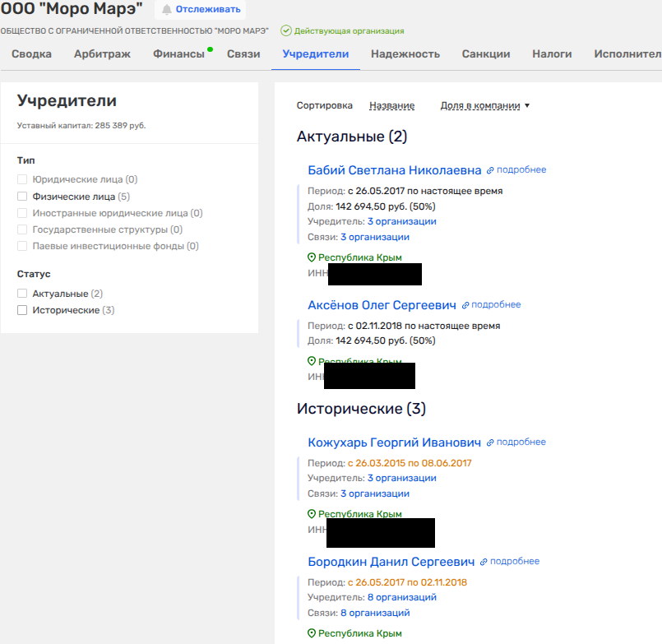Screen dimensions: 662x644
Task: Click link icon beside Аксёнов Олег Сергеевич
Action: click(465, 305)
